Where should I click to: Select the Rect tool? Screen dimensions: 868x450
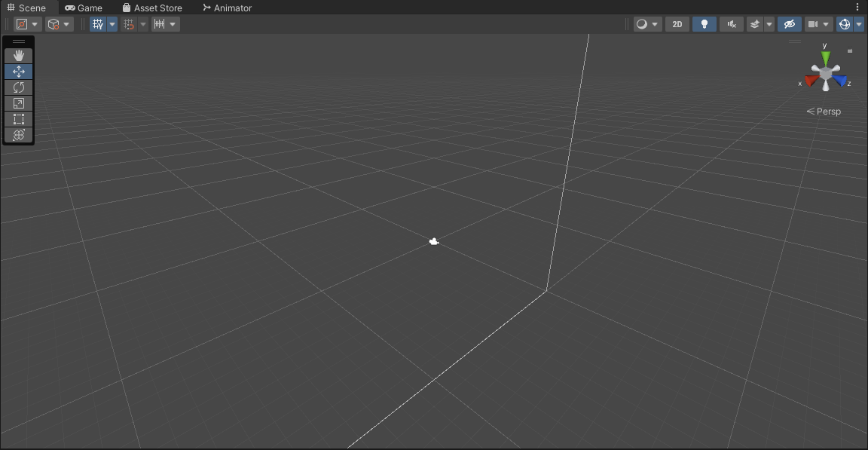[18, 119]
